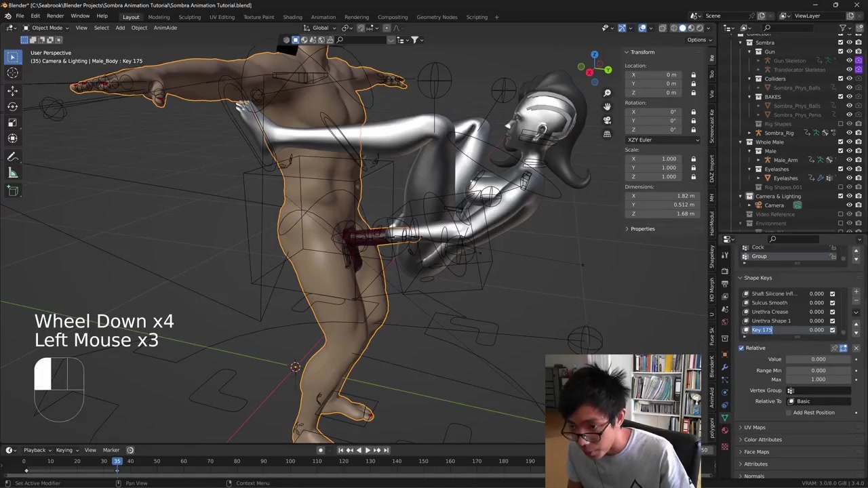The width and height of the screenshot is (868, 488).
Task: Toggle the camera view icon in the viewport
Action: pyautogui.click(x=607, y=120)
